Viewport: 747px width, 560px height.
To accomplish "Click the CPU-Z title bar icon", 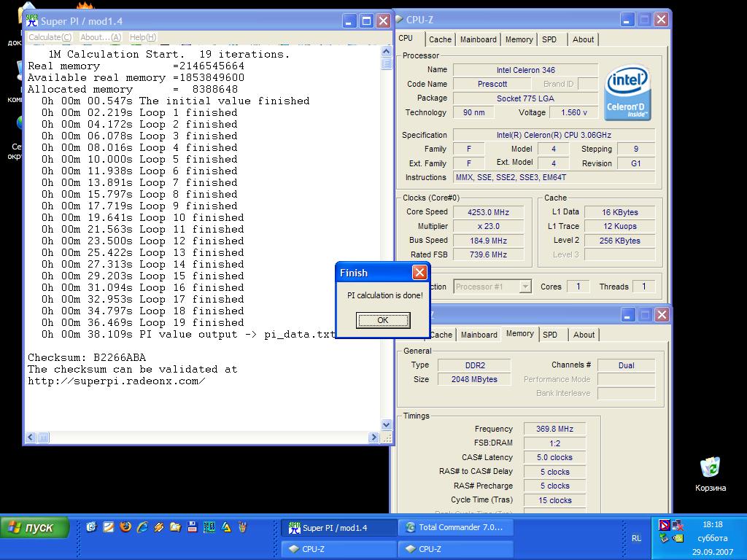I will coord(399,20).
